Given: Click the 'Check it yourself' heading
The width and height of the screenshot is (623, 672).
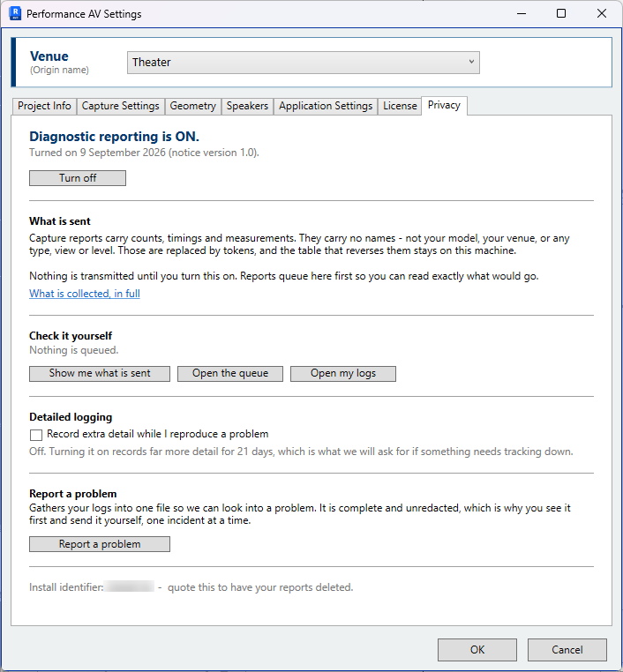Looking at the screenshot, I should click(71, 336).
